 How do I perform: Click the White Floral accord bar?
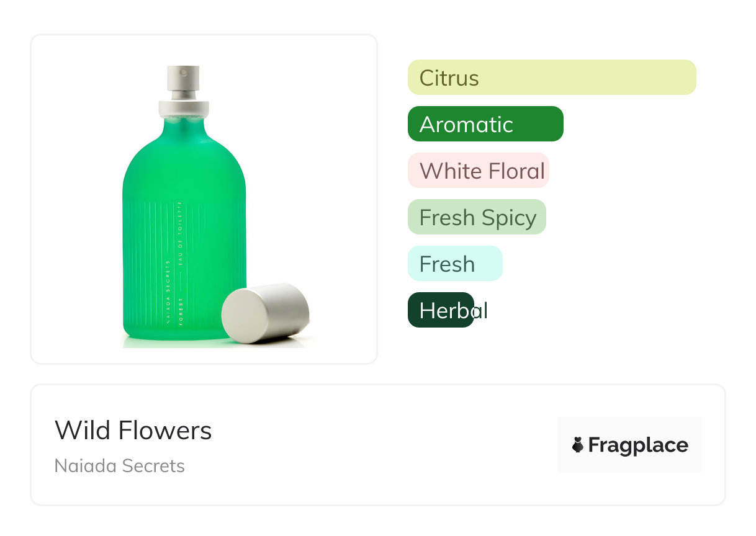pyautogui.click(x=478, y=171)
